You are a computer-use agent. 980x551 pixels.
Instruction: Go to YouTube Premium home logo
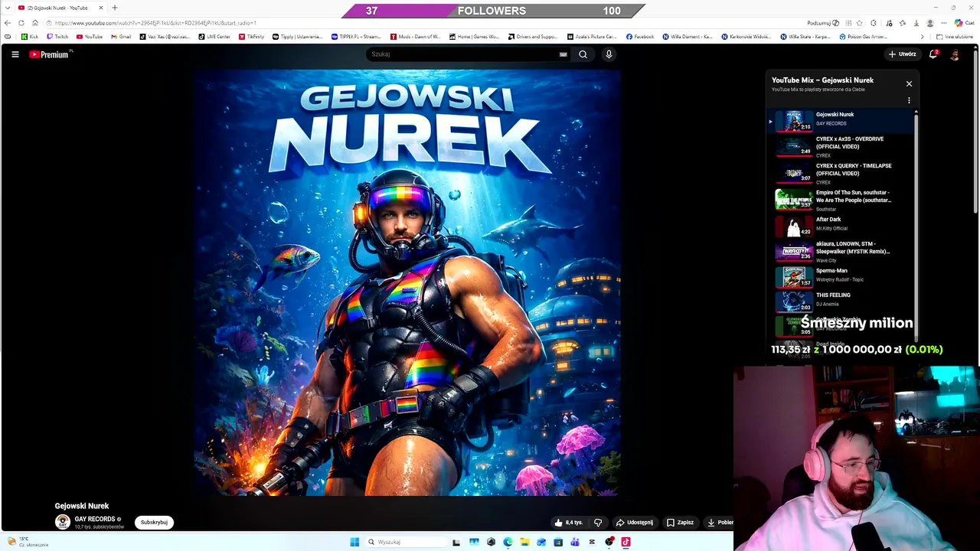(51, 54)
